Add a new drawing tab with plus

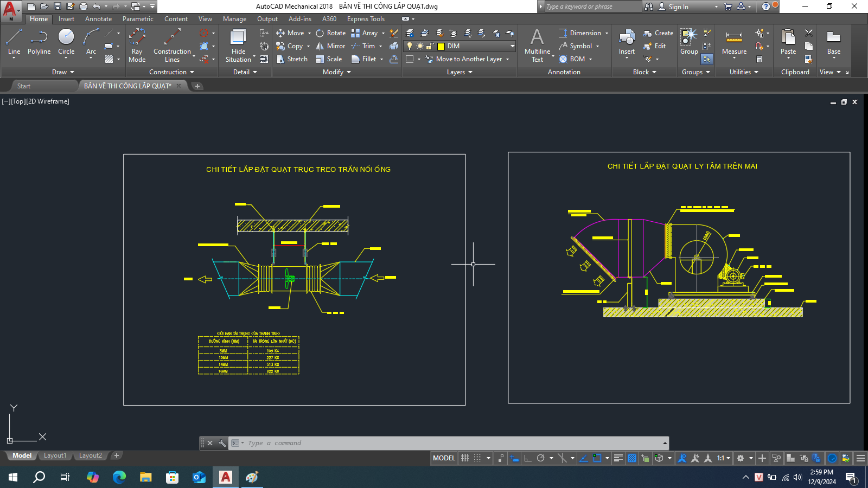(x=197, y=86)
